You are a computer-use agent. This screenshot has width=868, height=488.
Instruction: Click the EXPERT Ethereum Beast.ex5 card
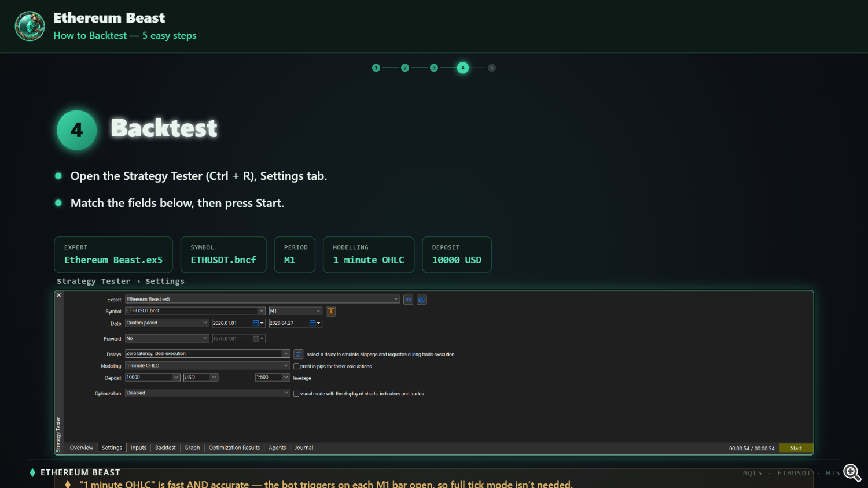pyautogui.click(x=113, y=254)
